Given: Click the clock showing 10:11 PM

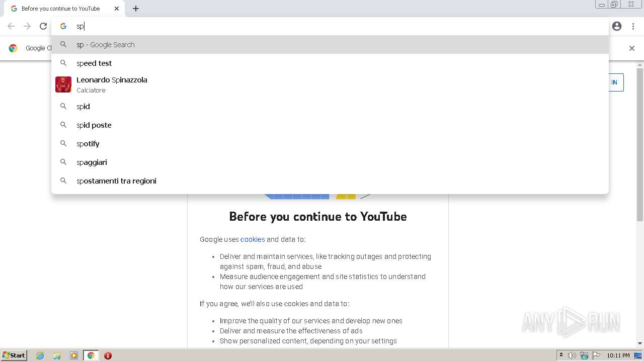Looking at the screenshot, I should tap(618, 355).
